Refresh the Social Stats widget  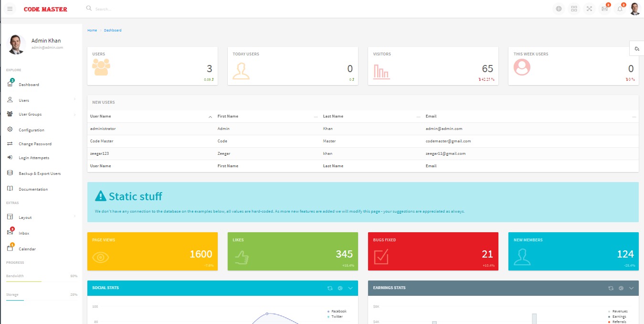pos(329,288)
